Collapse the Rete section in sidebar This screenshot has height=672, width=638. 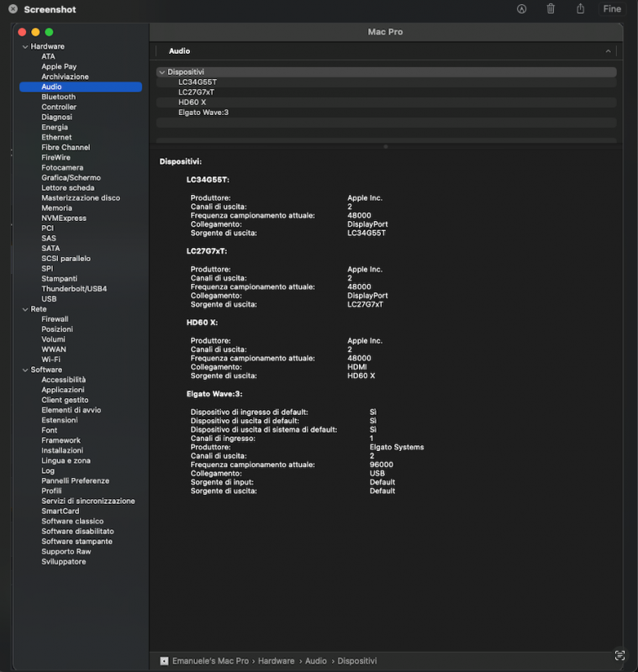point(25,309)
